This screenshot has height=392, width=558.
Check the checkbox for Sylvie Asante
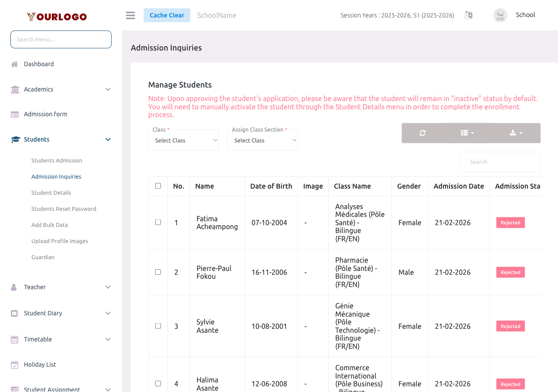158,325
